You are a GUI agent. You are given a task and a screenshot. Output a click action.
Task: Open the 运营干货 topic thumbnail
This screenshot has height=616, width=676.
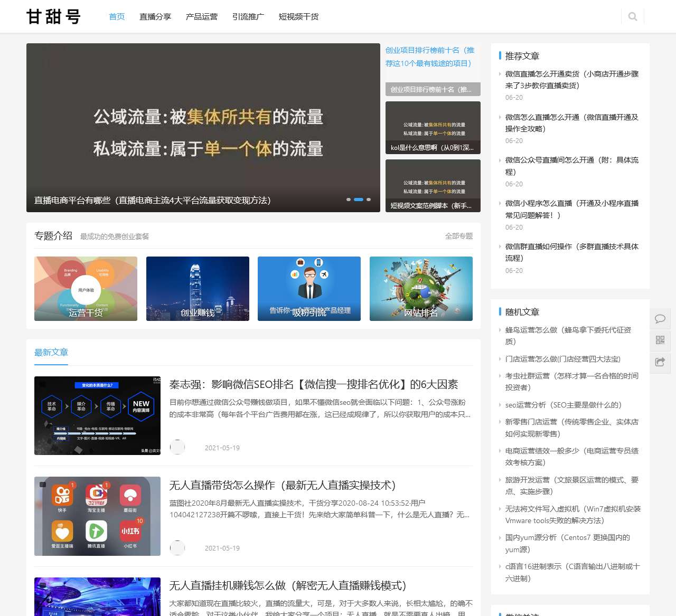pyautogui.click(x=86, y=289)
